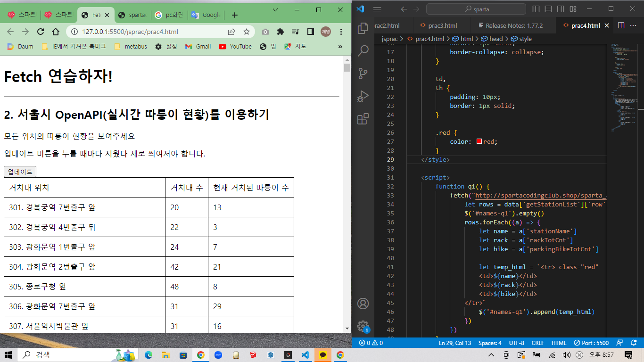Toggle VS Code secondary sidebar layout
Image resolution: width=644 pixels, height=362 pixels.
coord(561,9)
